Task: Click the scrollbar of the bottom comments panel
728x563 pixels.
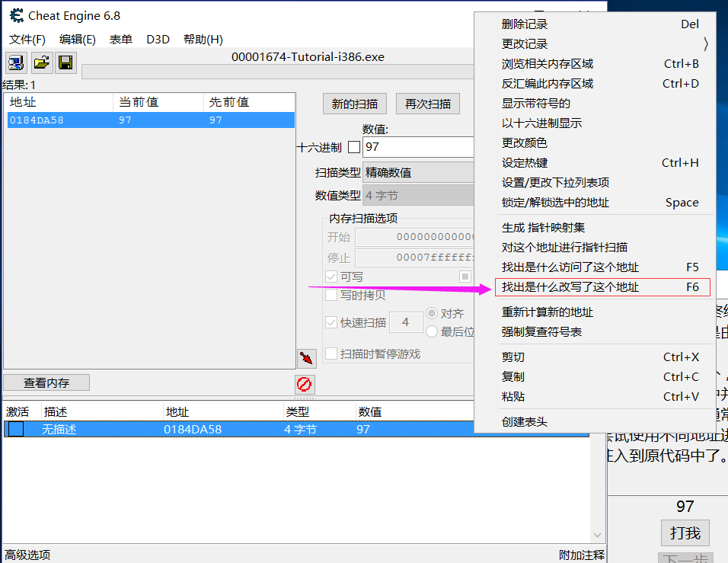Action: [596, 488]
